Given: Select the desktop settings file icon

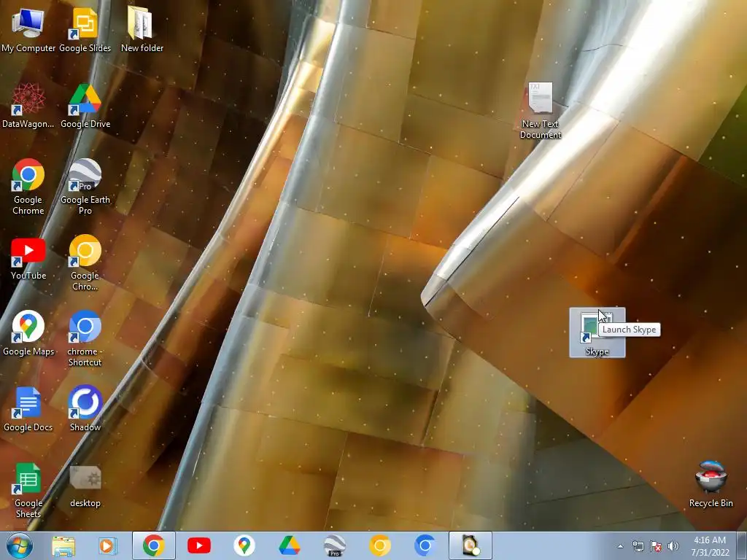Looking at the screenshot, I should tap(85, 485).
